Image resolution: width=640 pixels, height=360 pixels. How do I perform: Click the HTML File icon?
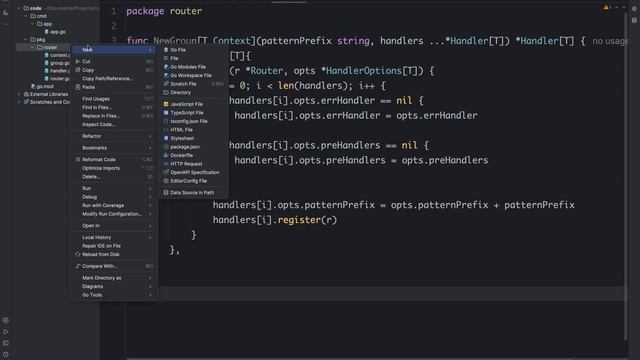click(x=166, y=130)
